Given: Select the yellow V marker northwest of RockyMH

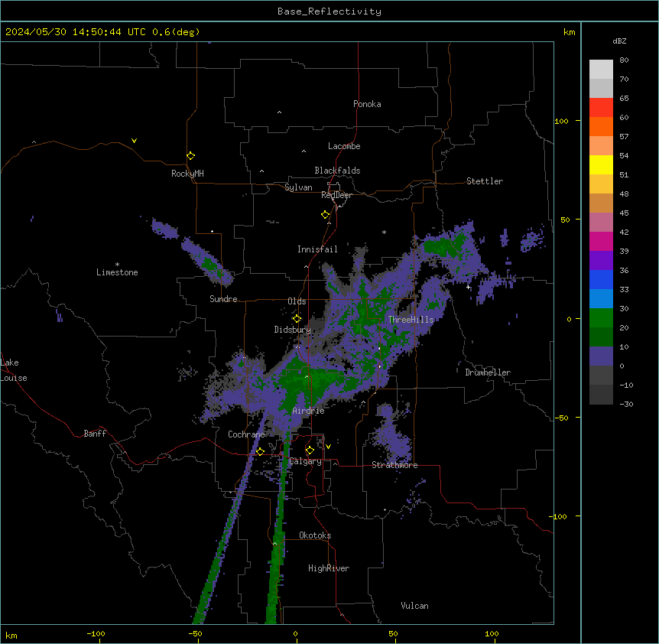Looking at the screenshot, I should pos(134,141).
